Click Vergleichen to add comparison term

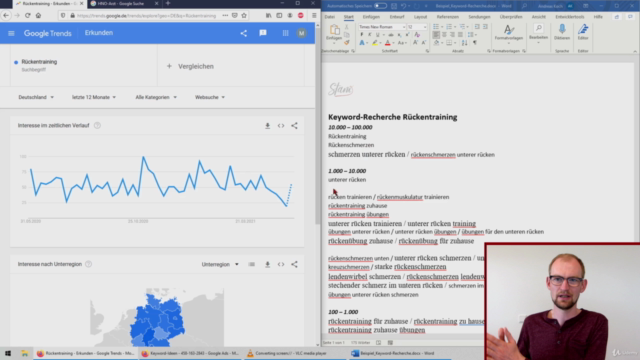[190, 66]
